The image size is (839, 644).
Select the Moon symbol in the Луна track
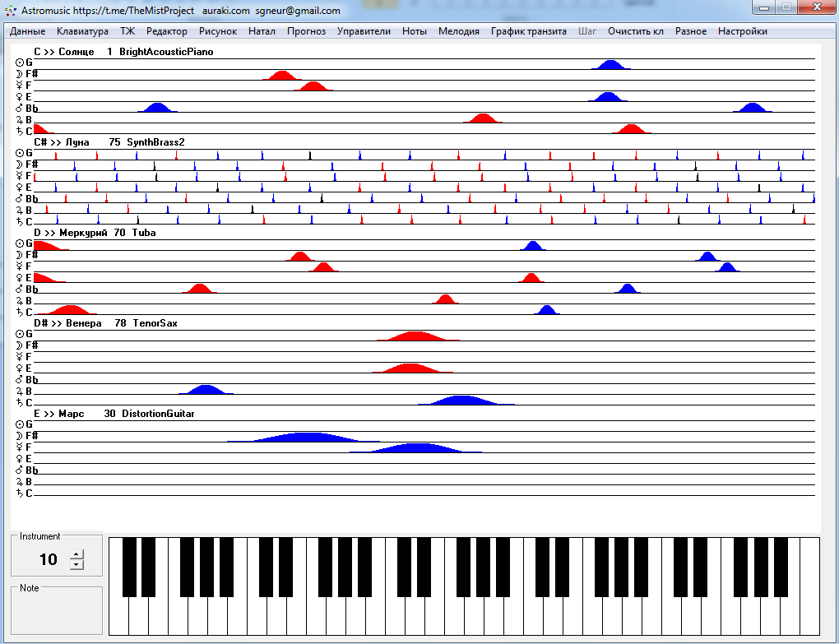[20, 164]
